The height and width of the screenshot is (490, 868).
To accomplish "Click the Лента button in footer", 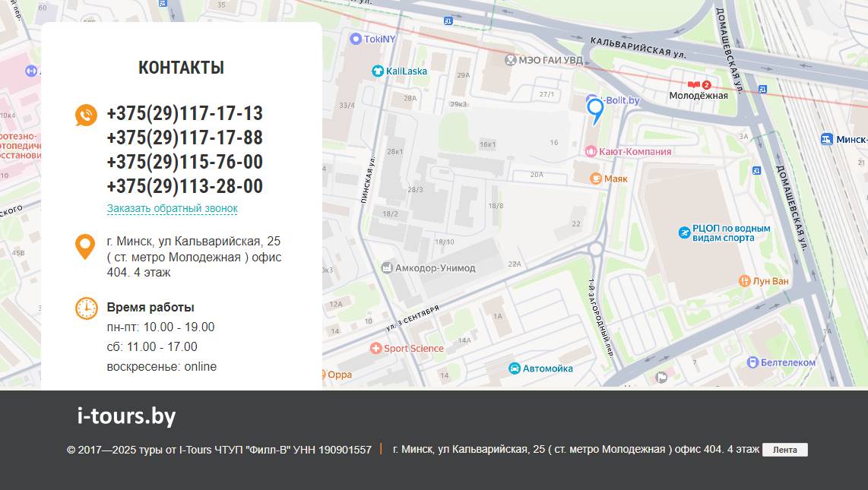I will 785,450.
